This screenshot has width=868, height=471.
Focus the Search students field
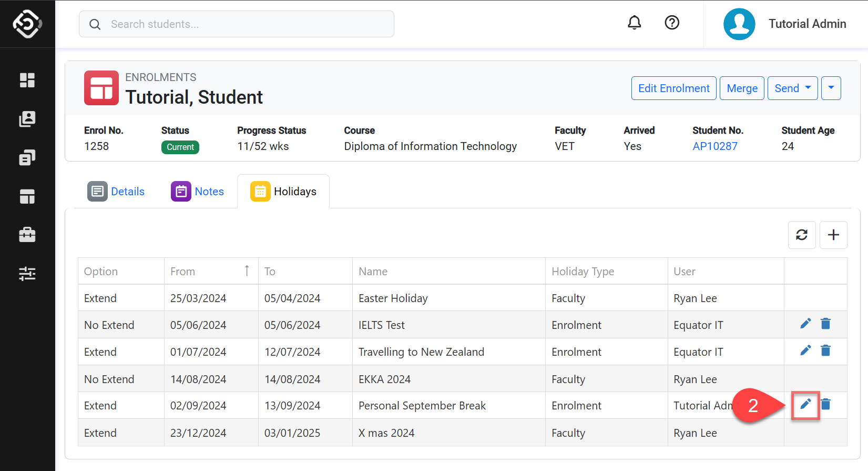click(x=237, y=24)
